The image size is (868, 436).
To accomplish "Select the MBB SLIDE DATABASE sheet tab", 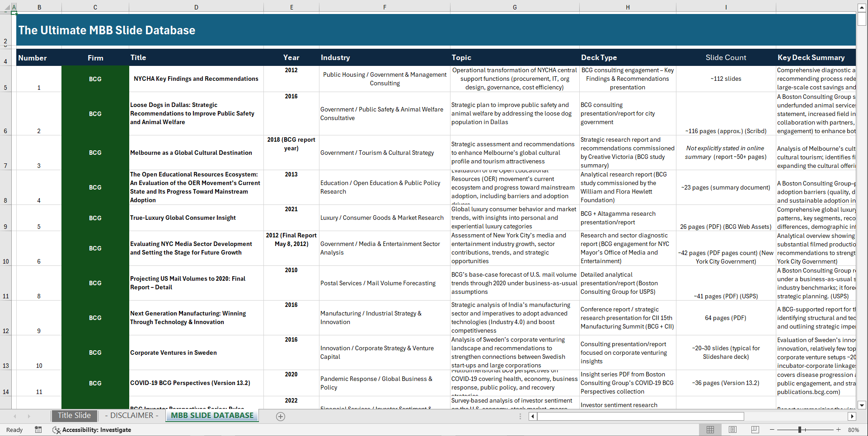I will 212,415.
